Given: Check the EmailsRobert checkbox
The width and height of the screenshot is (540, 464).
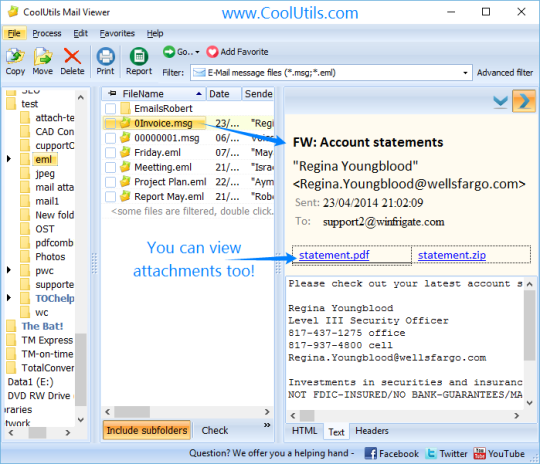Looking at the screenshot, I should tap(110, 109).
